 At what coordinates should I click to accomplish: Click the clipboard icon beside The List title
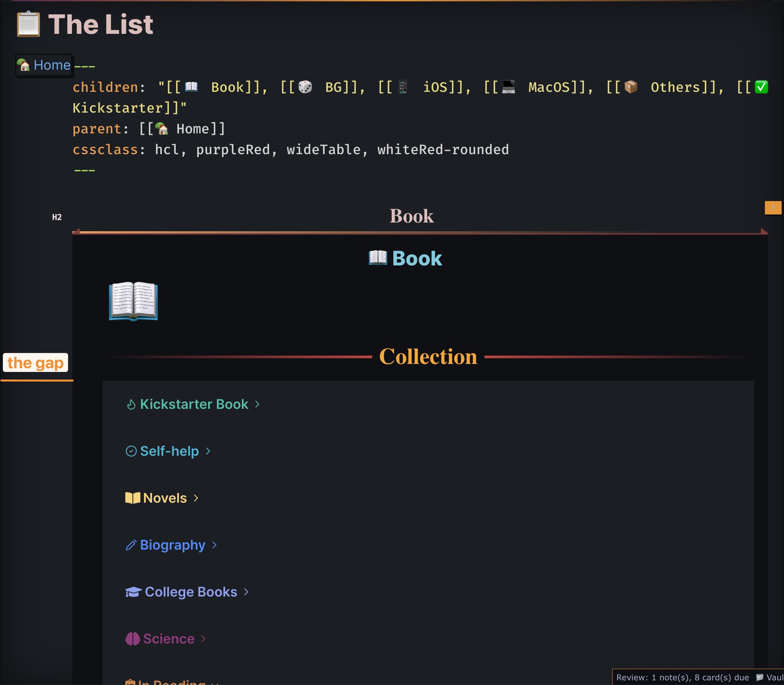point(28,24)
